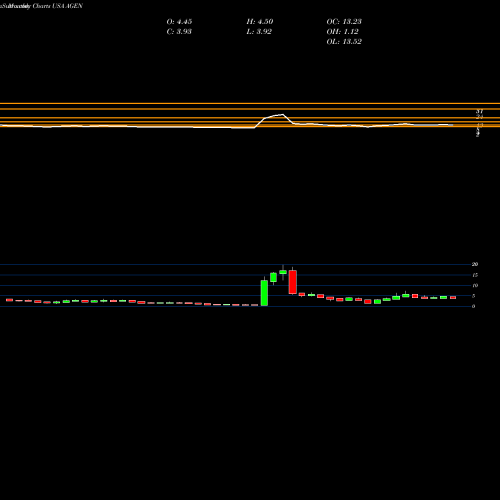Select the low price value 'L: 3.92'
Screen dimensions: 500x500
click(x=259, y=32)
